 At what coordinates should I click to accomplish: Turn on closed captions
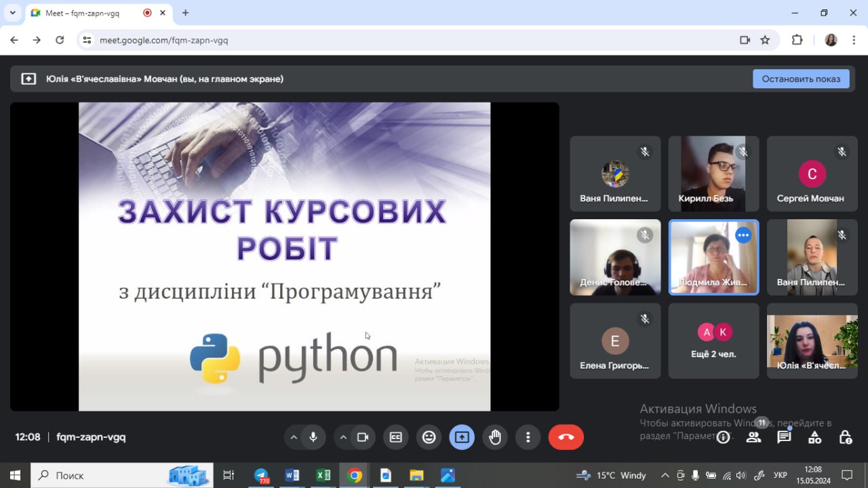tap(395, 437)
